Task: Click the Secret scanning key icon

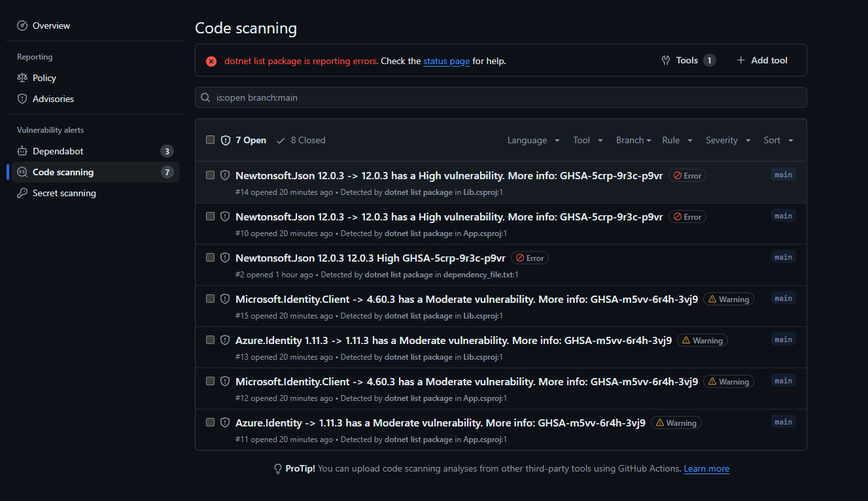Action: pyautogui.click(x=22, y=193)
